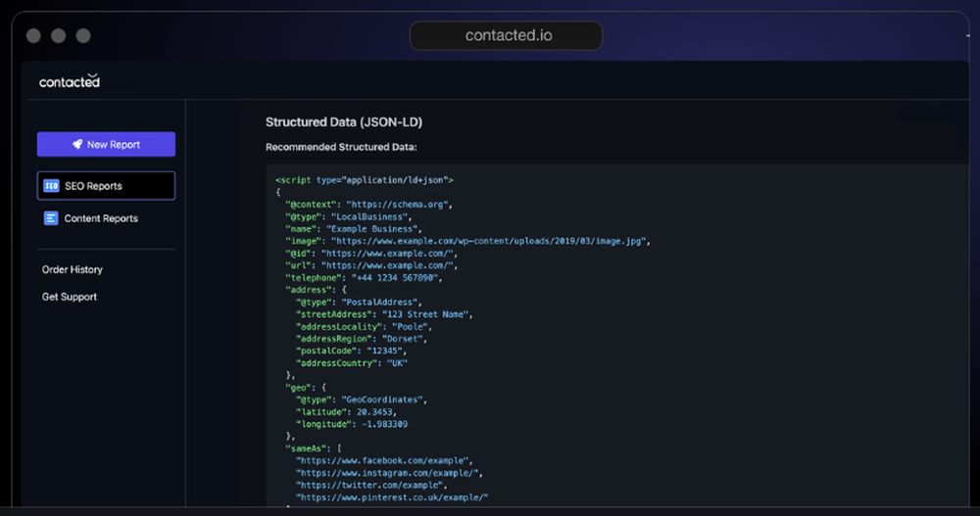Click the first gray window control dot

point(33,35)
